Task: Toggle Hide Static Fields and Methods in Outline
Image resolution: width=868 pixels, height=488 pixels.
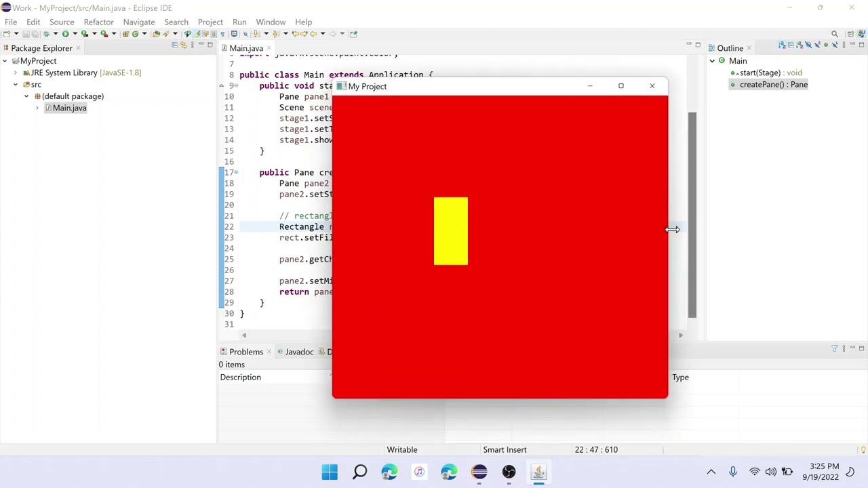Action: click(817, 45)
